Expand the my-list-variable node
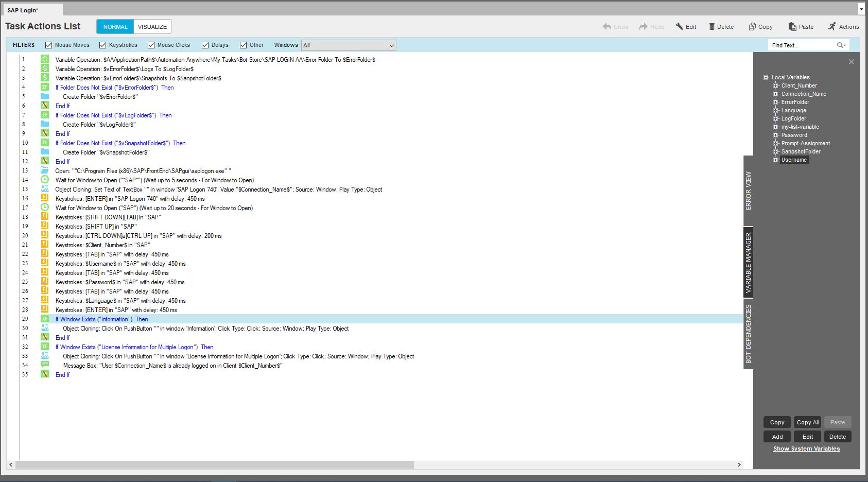 pos(776,127)
